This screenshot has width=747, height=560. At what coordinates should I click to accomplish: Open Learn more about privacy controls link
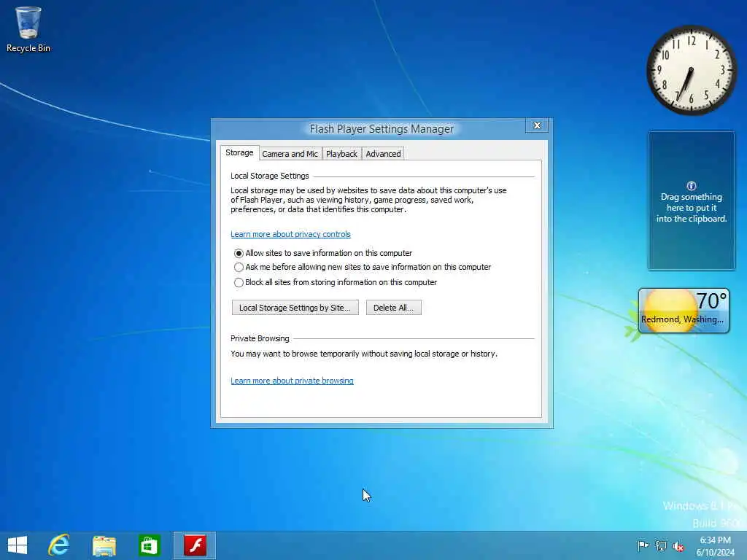(x=290, y=234)
